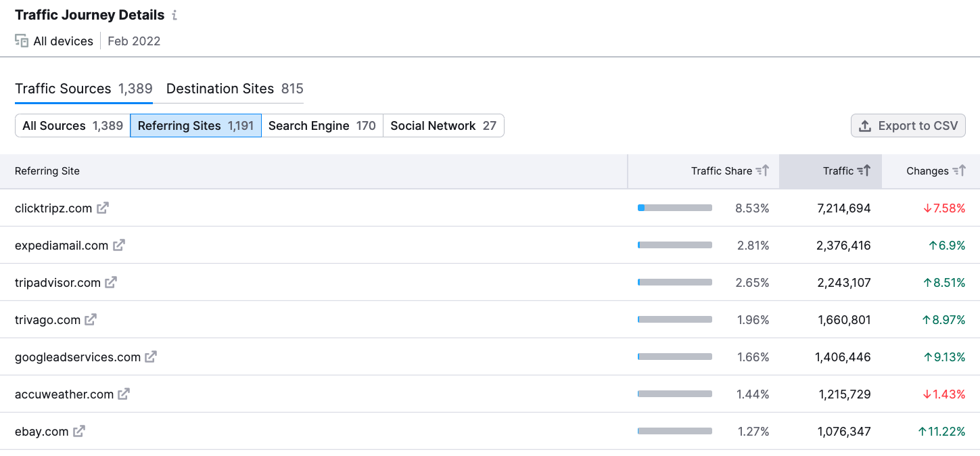Click the All devices label
The image size is (980, 456).
click(x=63, y=41)
